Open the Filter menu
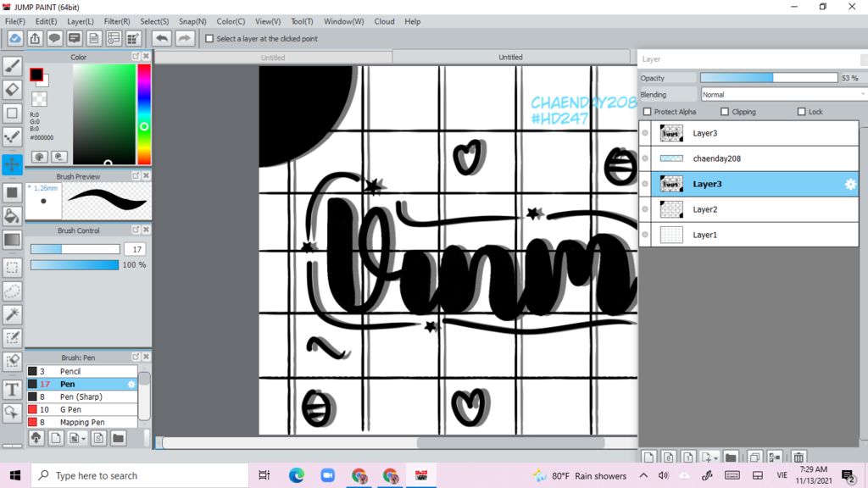Image resolution: width=868 pixels, height=488 pixels. click(x=117, y=21)
